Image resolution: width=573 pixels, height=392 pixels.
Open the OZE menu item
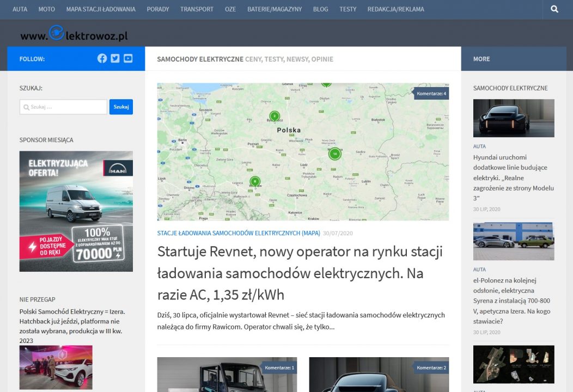click(x=230, y=9)
